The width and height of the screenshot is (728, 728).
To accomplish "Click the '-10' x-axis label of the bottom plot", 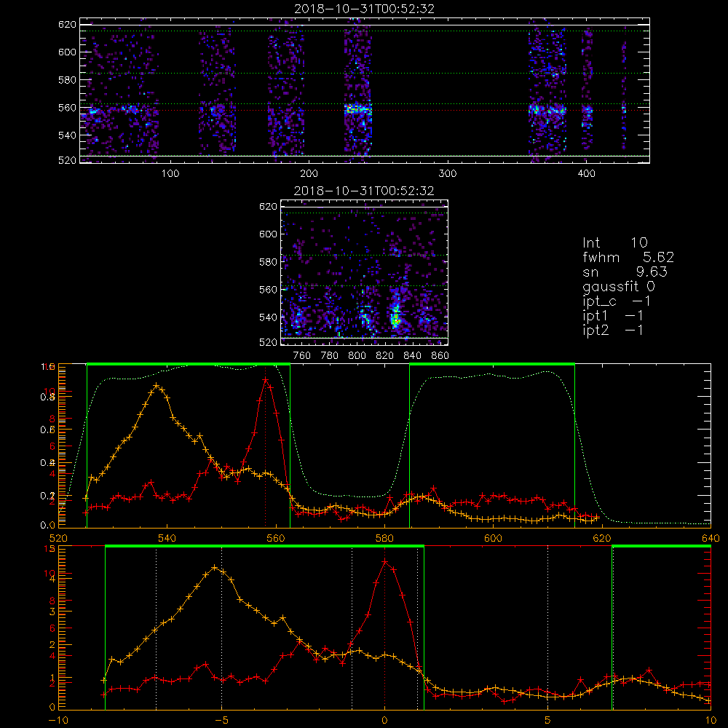I will [58, 721].
